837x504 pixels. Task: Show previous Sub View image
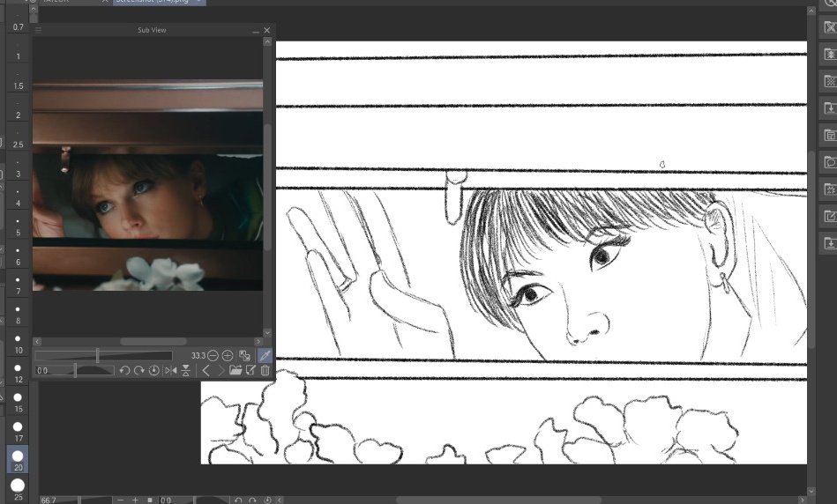point(206,370)
